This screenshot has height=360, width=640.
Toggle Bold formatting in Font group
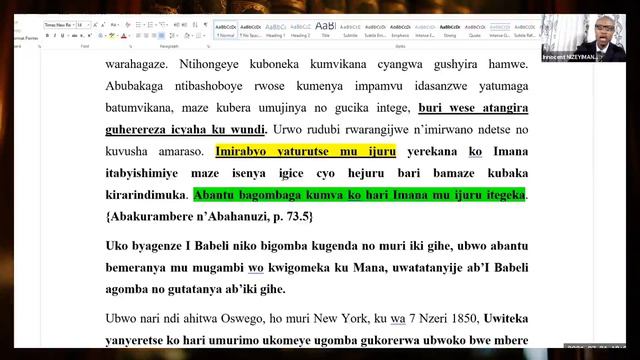[x=47, y=36]
